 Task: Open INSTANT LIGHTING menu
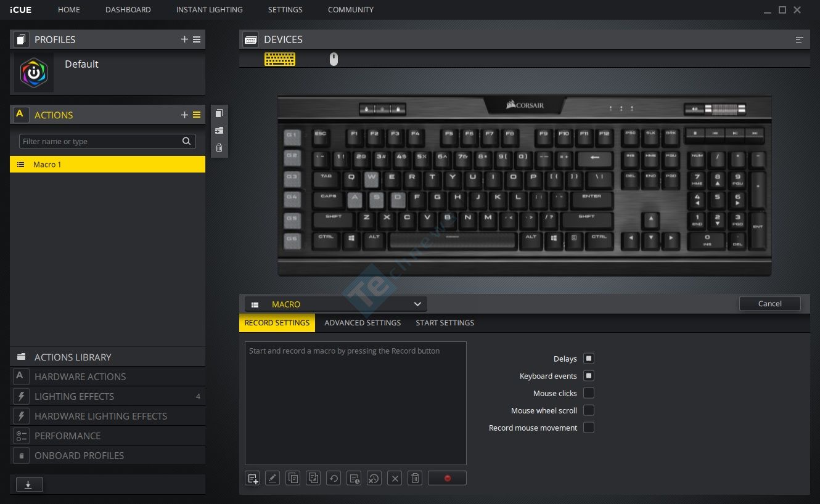(x=210, y=10)
